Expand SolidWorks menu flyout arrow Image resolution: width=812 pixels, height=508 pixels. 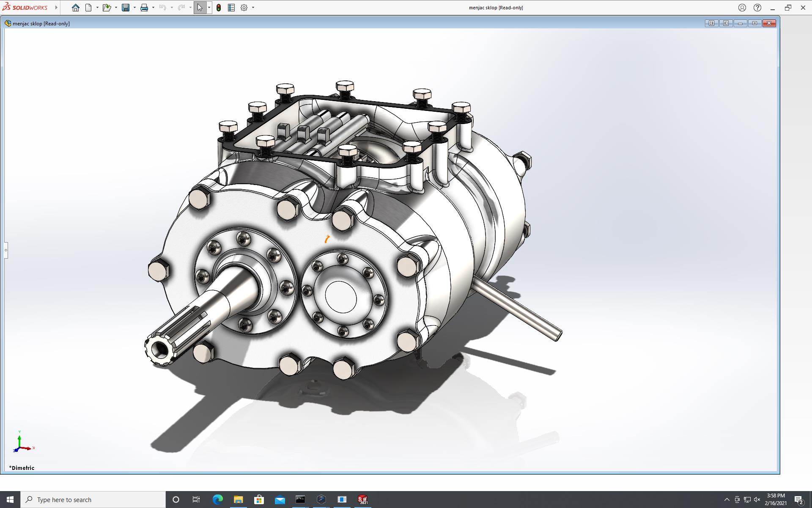tap(56, 8)
